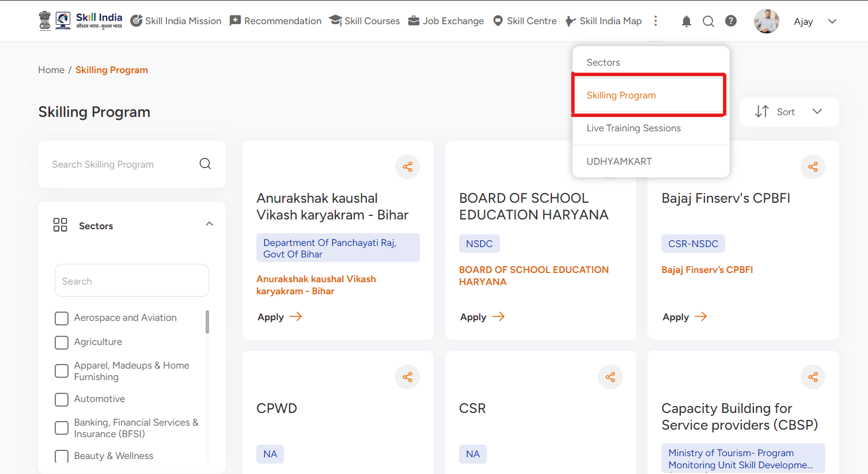Select Live Training Sessions menu item

[x=651, y=128]
